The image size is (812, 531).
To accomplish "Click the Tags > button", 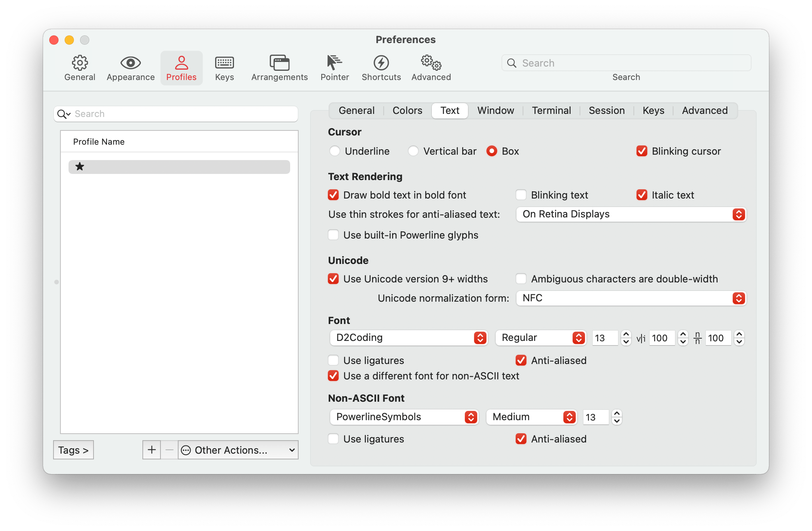I will click(74, 450).
